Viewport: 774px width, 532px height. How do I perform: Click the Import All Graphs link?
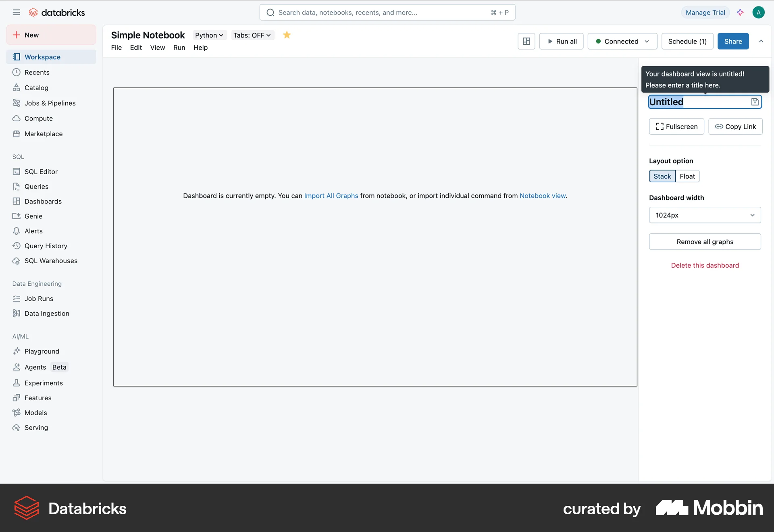331,195
